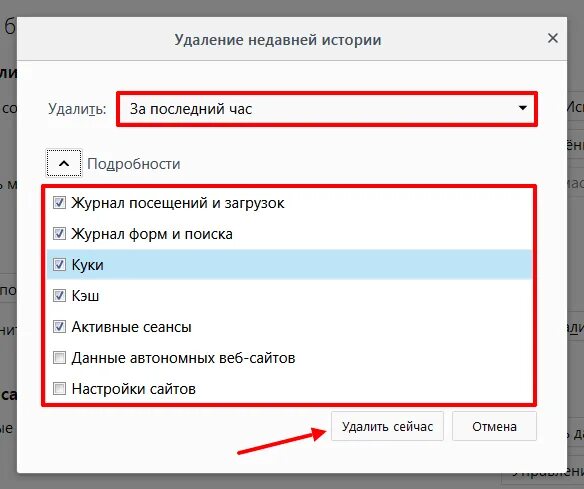Check the Журнал посещений и загрузок checkbox
584x489 pixels.
click(59, 203)
